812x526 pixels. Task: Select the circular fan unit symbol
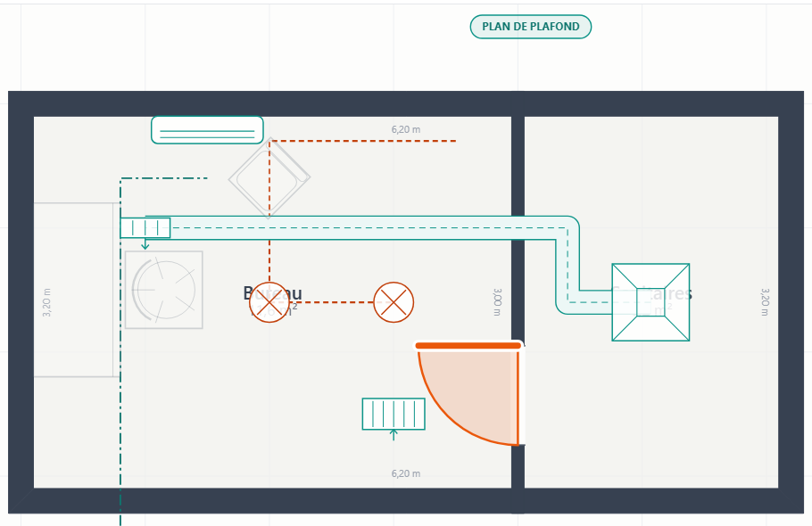tap(163, 290)
